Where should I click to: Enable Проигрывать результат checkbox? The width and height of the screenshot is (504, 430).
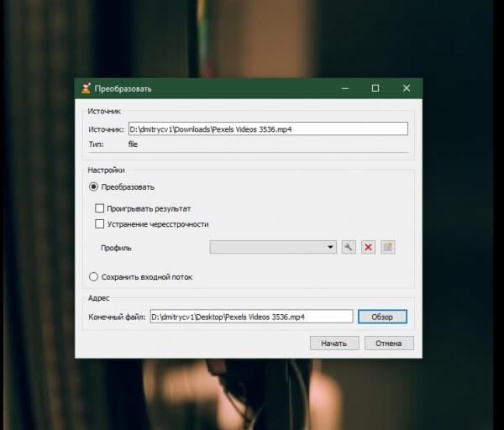99,208
